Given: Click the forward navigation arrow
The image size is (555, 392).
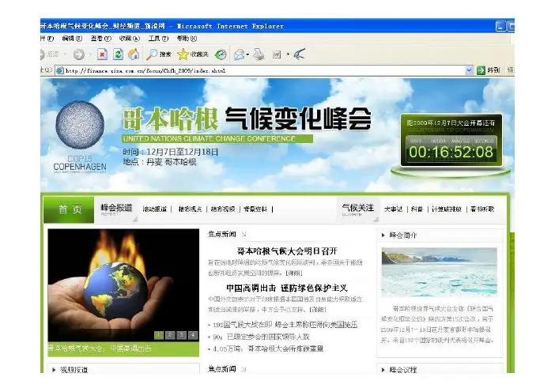Looking at the screenshot, I should click(79, 55).
